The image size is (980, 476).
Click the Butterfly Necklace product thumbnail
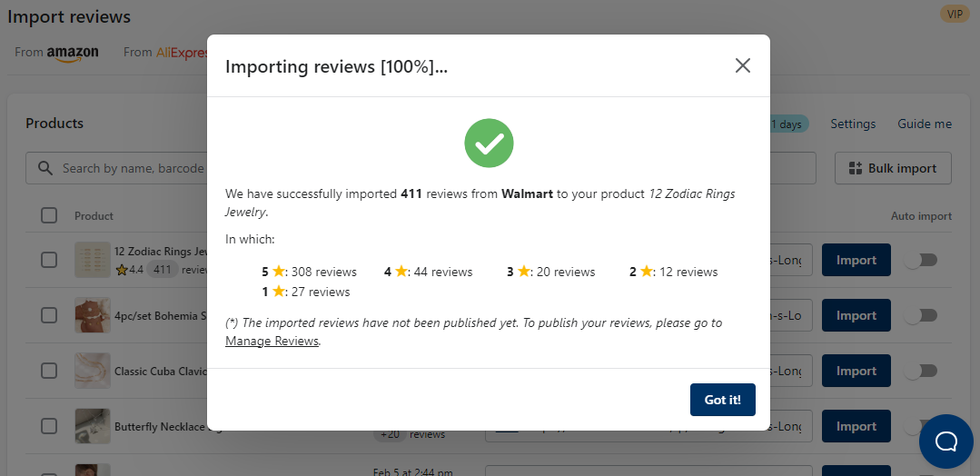click(93, 426)
